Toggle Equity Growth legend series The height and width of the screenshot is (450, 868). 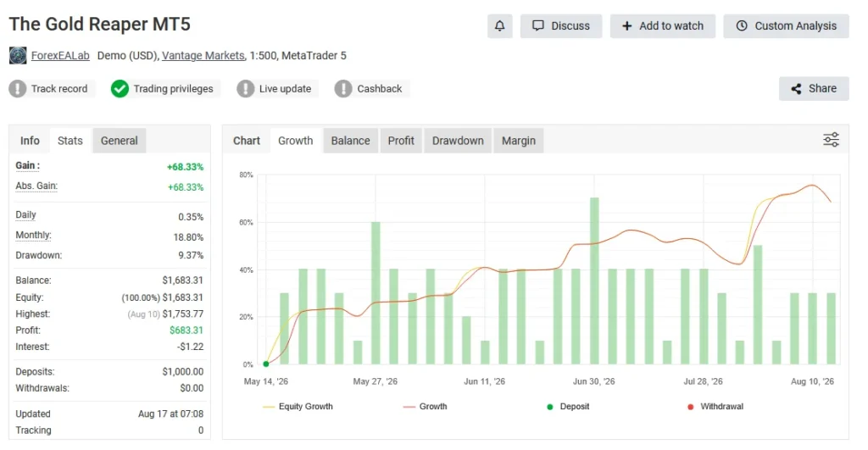point(298,406)
